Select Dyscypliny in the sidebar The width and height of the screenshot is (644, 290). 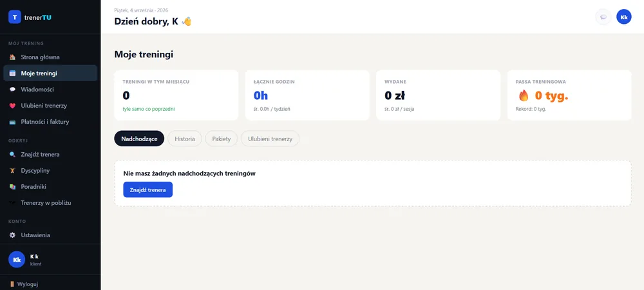[x=50, y=171]
